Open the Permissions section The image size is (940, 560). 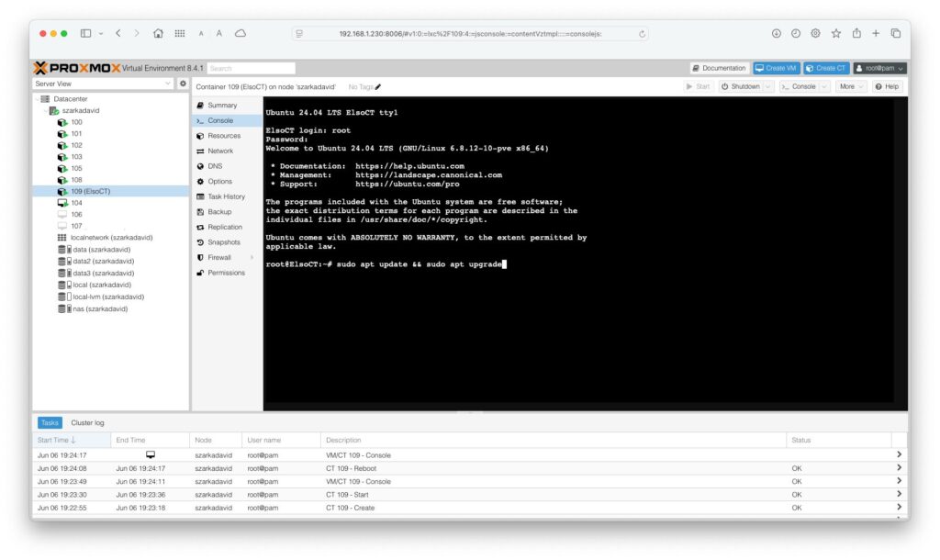(x=228, y=273)
